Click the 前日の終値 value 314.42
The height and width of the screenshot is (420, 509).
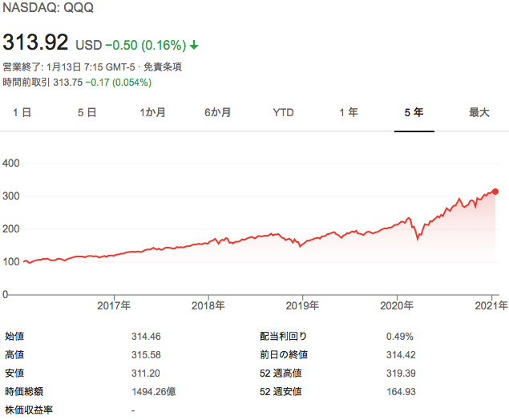coord(401,355)
